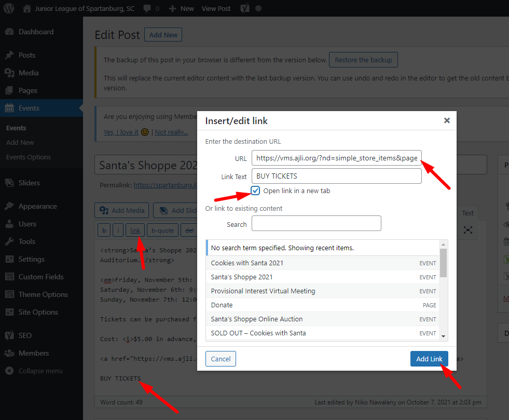
Task: Click the Settings icon in sidebar
Action: coord(9,259)
